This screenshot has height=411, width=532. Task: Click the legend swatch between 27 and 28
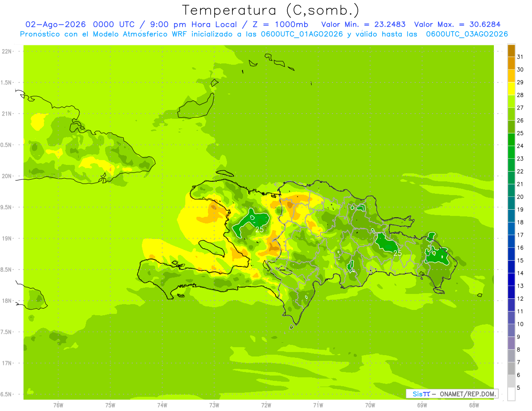click(511, 102)
